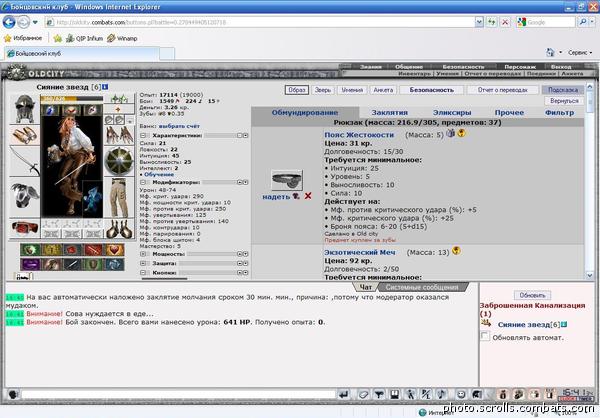
Task: Switch to the Заклятия tab
Action: pyautogui.click(x=390, y=113)
